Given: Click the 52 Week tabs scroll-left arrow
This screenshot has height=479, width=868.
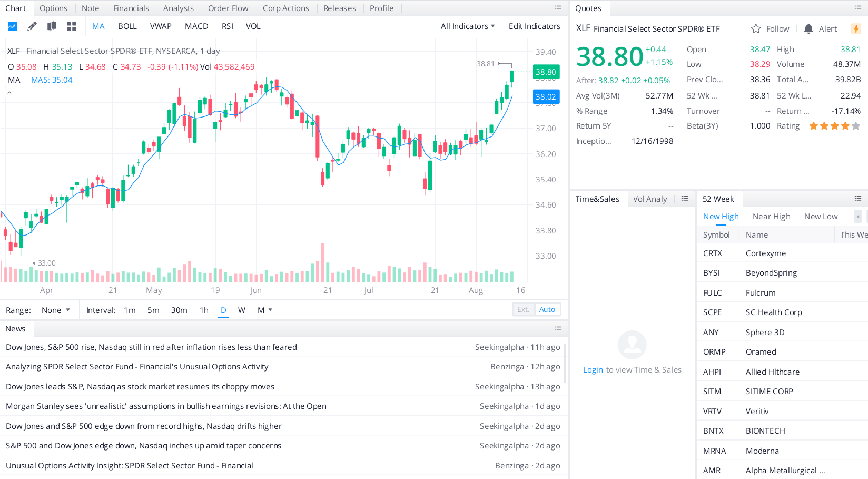Looking at the screenshot, I should [858, 217].
